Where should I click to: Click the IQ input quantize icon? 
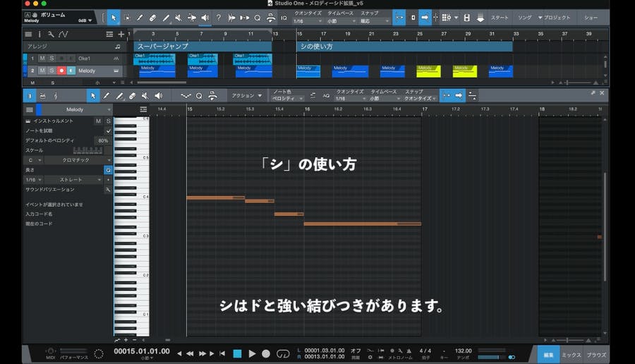pos(284,18)
